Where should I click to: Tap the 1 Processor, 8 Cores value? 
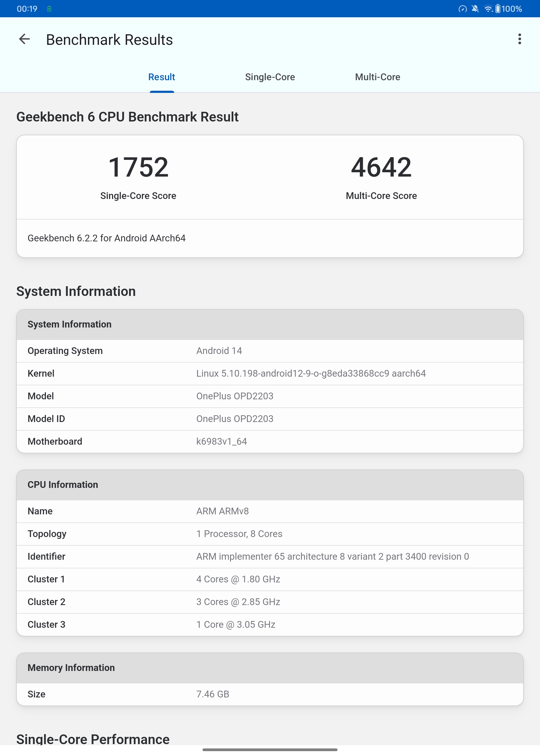coord(239,534)
